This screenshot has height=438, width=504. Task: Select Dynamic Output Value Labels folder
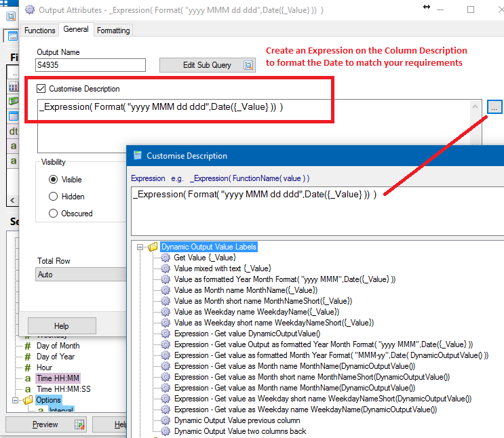(209, 247)
